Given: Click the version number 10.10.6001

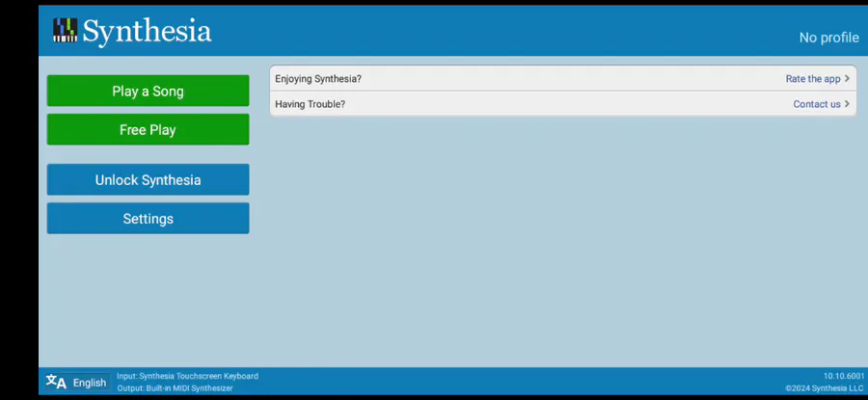Looking at the screenshot, I should [844, 376].
